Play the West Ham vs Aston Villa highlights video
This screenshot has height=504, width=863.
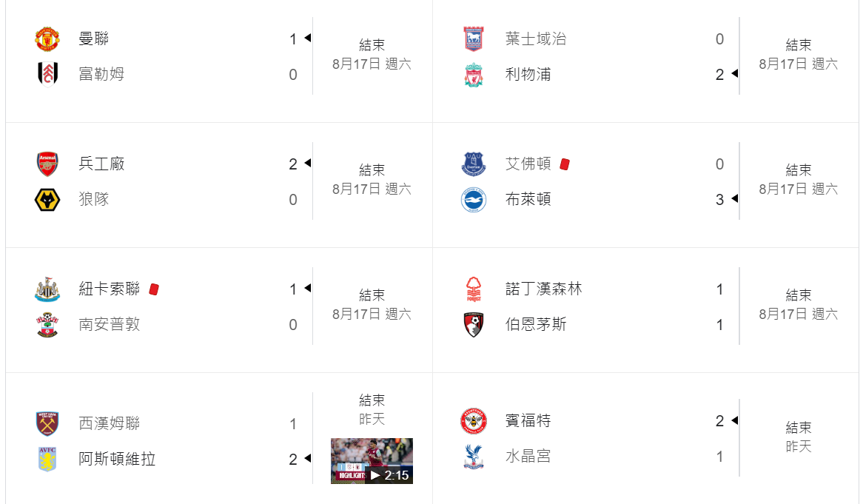372,460
